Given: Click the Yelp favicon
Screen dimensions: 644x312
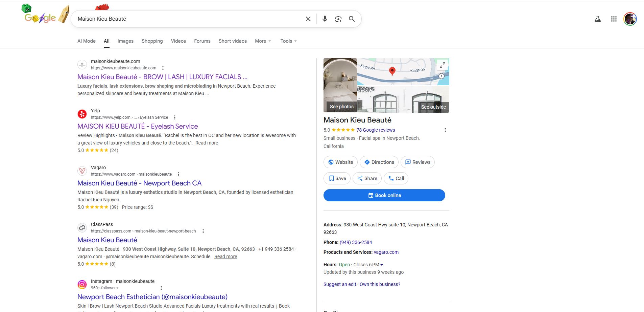Looking at the screenshot, I should click(x=82, y=114).
